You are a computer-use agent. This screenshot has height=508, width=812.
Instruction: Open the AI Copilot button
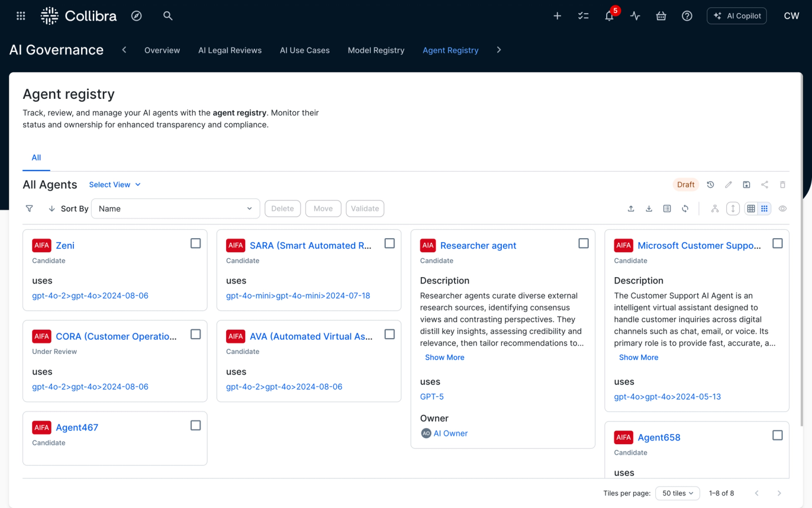pyautogui.click(x=736, y=16)
